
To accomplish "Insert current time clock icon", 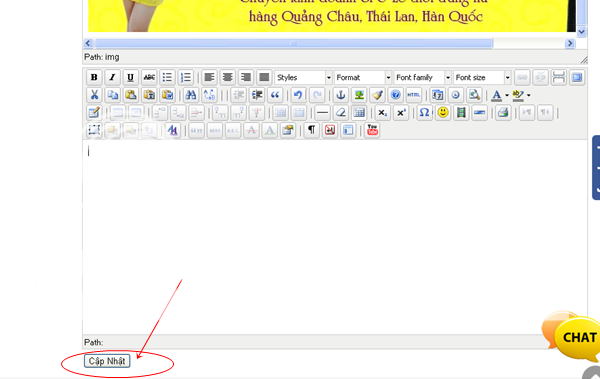I will tap(455, 95).
